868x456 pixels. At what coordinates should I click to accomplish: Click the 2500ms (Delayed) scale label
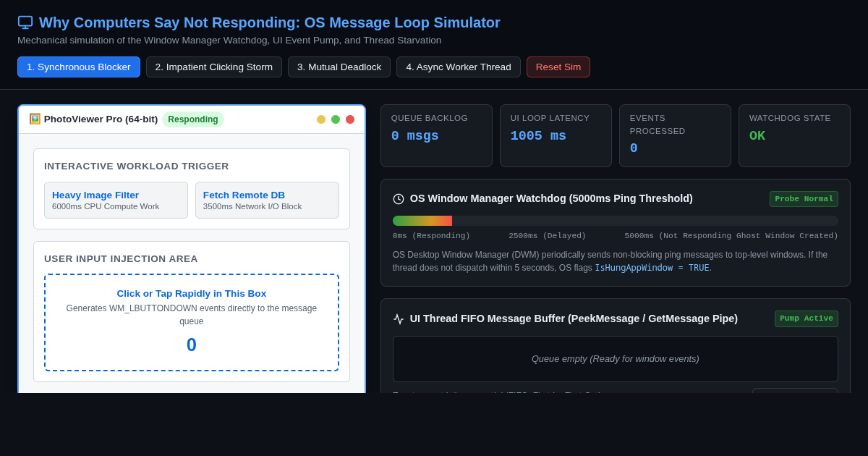click(548, 236)
